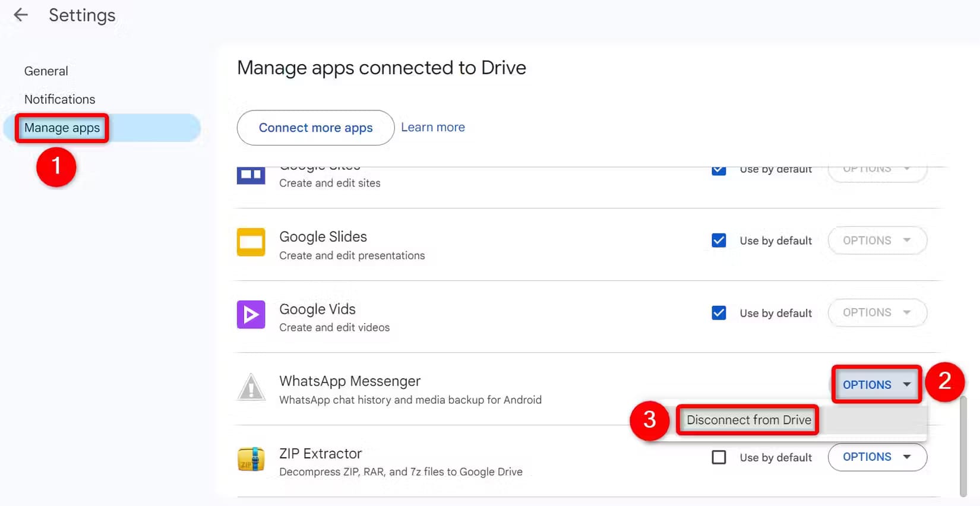
Task: Click the back arrow next to Settings
Action: click(x=21, y=15)
